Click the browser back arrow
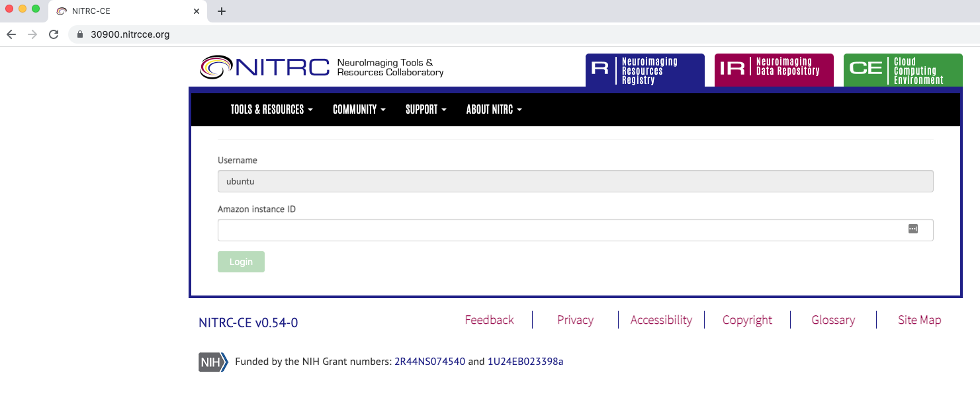The height and width of the screenshot is (394, 980). pos(11,34)
